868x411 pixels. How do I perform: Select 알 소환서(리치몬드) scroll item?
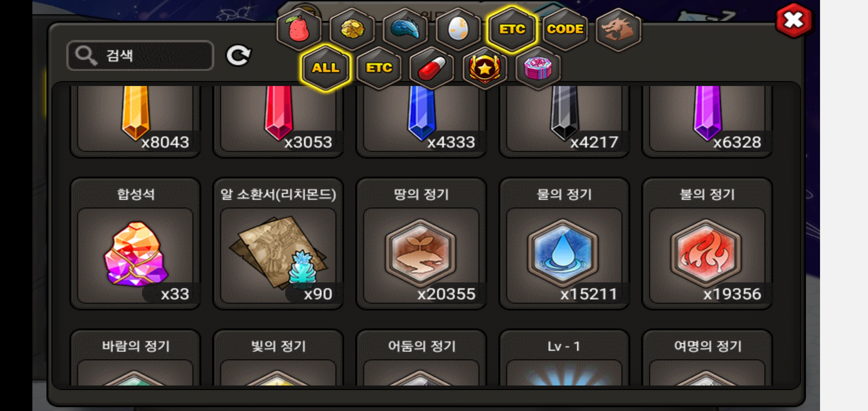(x=278, y=244)
